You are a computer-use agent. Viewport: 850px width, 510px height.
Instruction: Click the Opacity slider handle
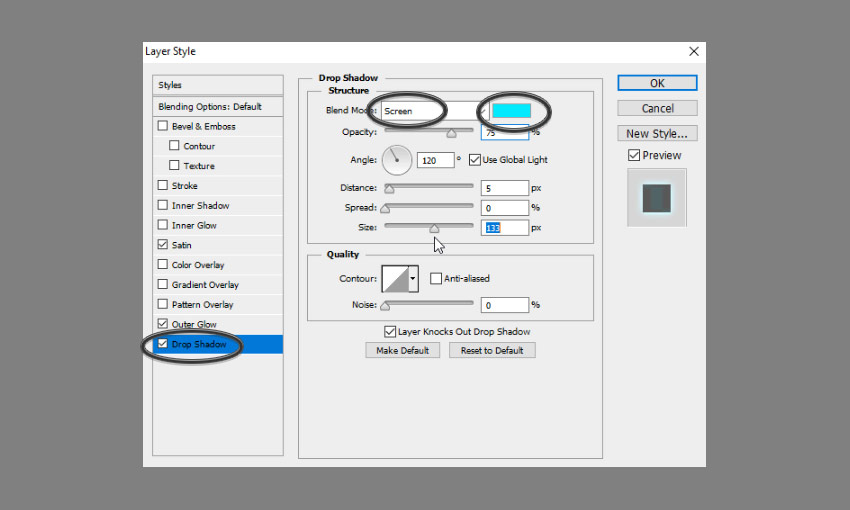451,133
